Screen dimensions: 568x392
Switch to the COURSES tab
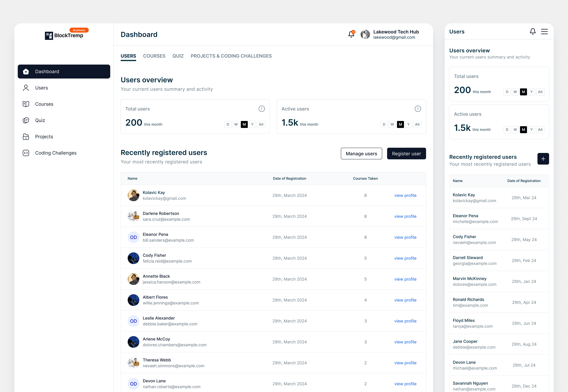tap(154, 56)
